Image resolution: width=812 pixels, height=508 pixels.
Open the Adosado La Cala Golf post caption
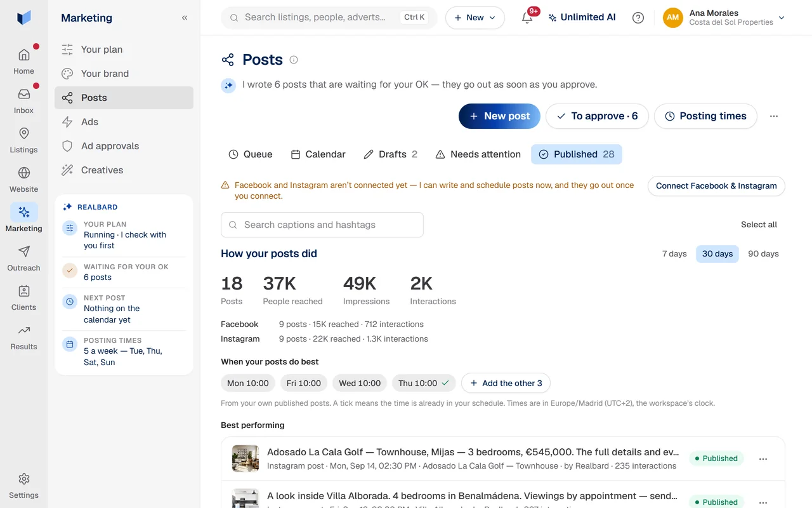coord(473,453)
